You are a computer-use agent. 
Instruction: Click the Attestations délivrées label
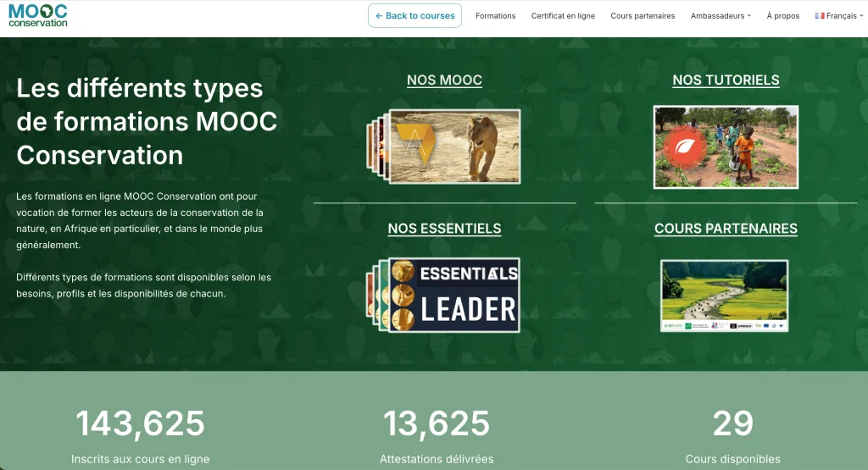pos(437,459)
